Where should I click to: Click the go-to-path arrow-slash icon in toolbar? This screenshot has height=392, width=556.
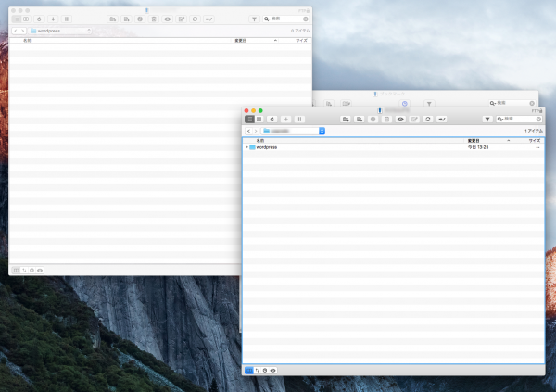(442, 120)
